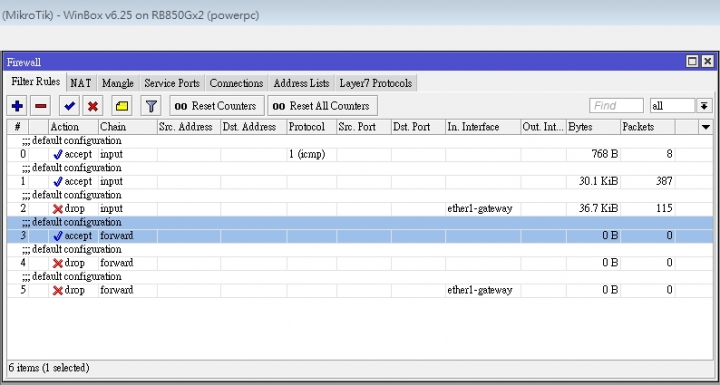The height and width of the screenshot is (385, 720).
Task: Switch to NAT tab
Action: tap(81, 83)
